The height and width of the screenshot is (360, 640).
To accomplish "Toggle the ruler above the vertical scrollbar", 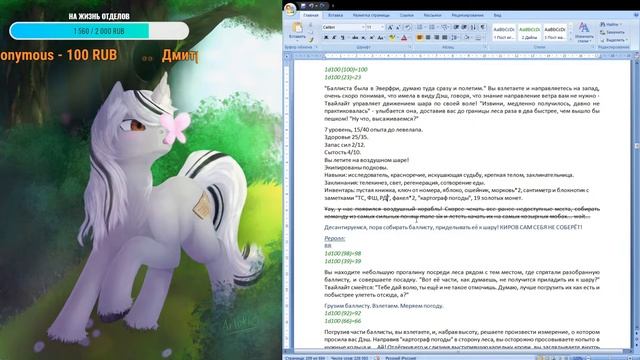I will (636, 56).
